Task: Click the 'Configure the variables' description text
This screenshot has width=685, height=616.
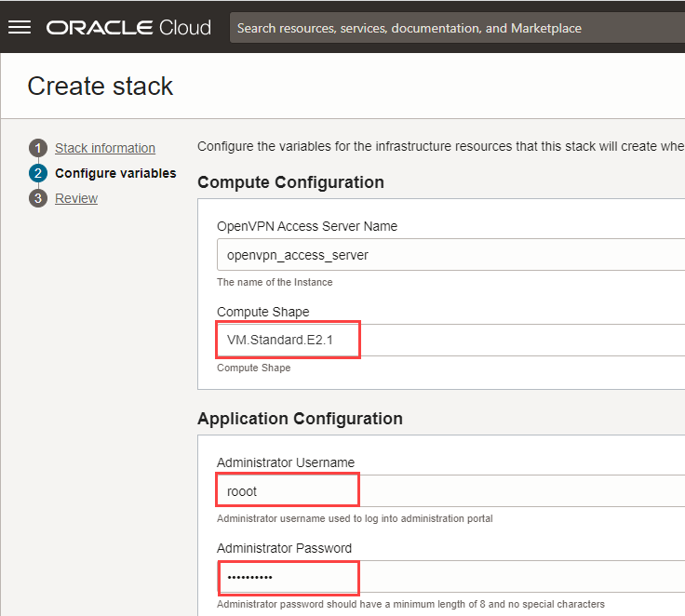Action: 441,146
